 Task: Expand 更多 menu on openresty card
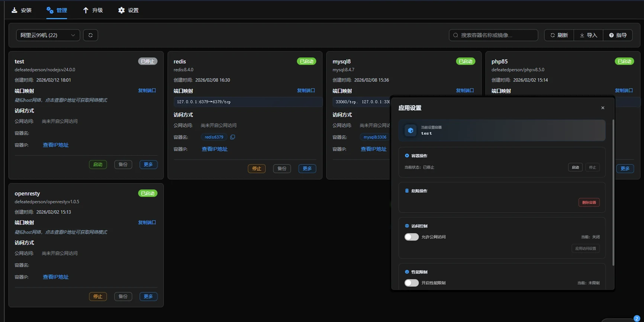(x=148, y=296)
